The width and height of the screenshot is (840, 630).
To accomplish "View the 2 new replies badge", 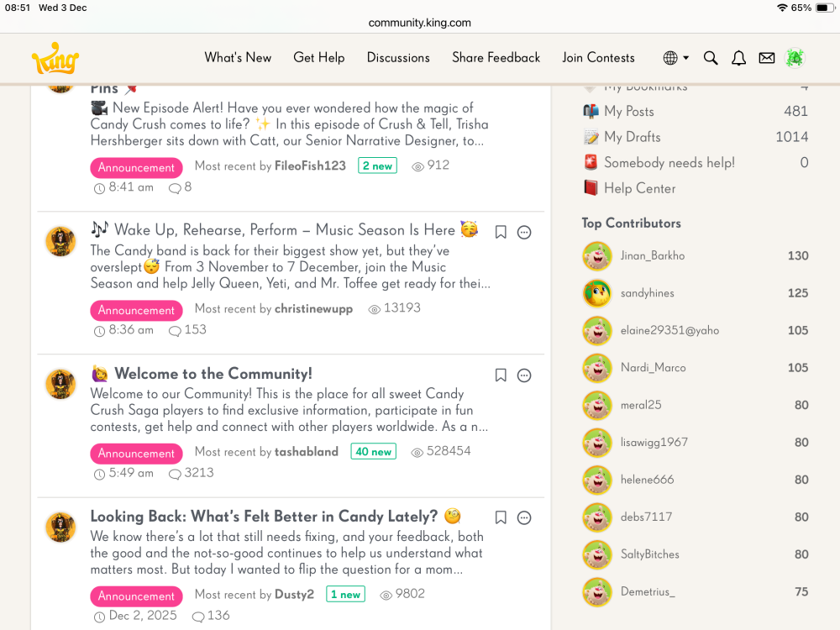I will [x=377, y=165].
